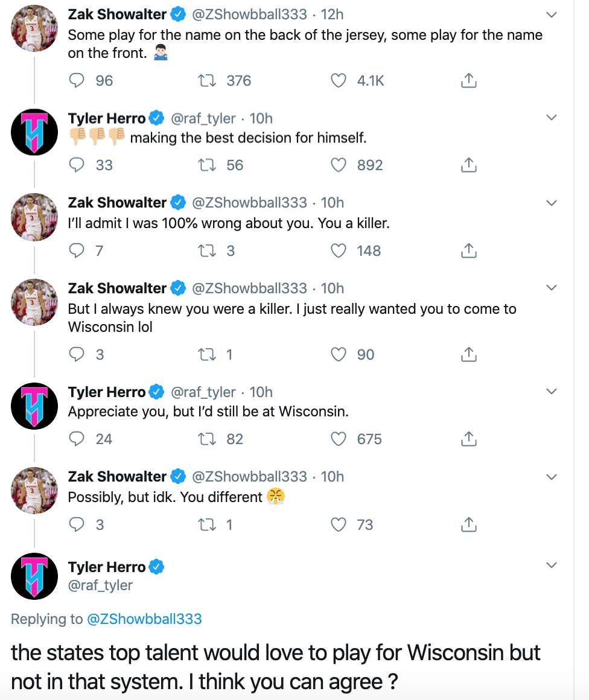
Task: Like the 'making the best decision' tweet
Action: (x=339, y=165)
